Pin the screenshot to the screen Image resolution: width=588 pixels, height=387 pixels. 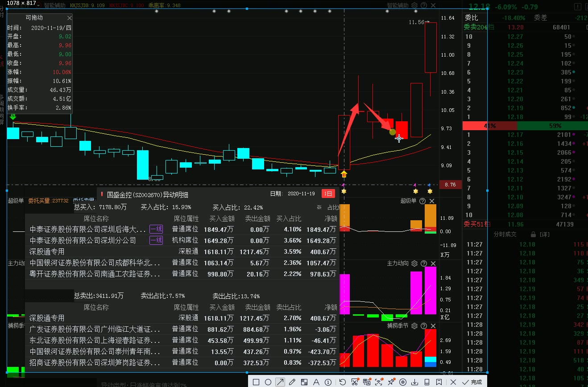coord(391,382)
